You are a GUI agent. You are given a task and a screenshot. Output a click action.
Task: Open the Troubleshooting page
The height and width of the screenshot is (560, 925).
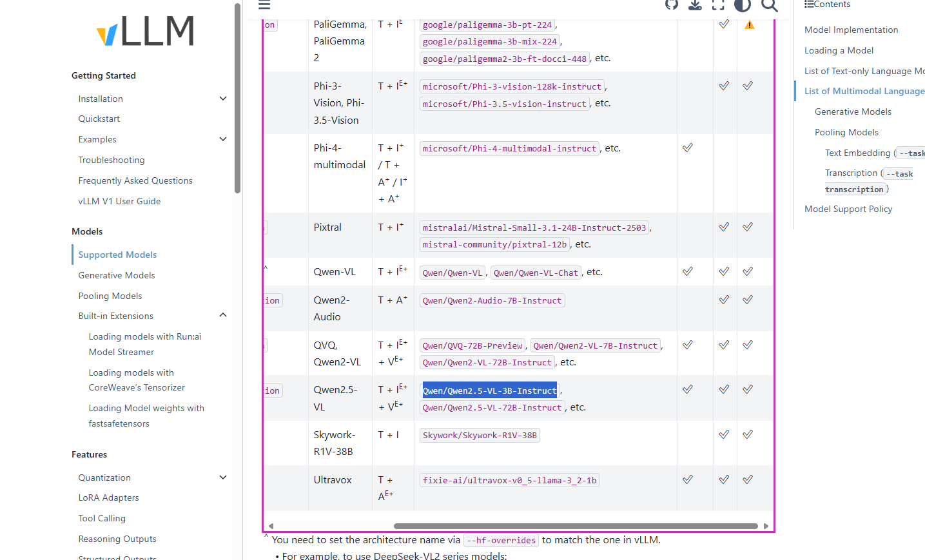click(112, 160)
